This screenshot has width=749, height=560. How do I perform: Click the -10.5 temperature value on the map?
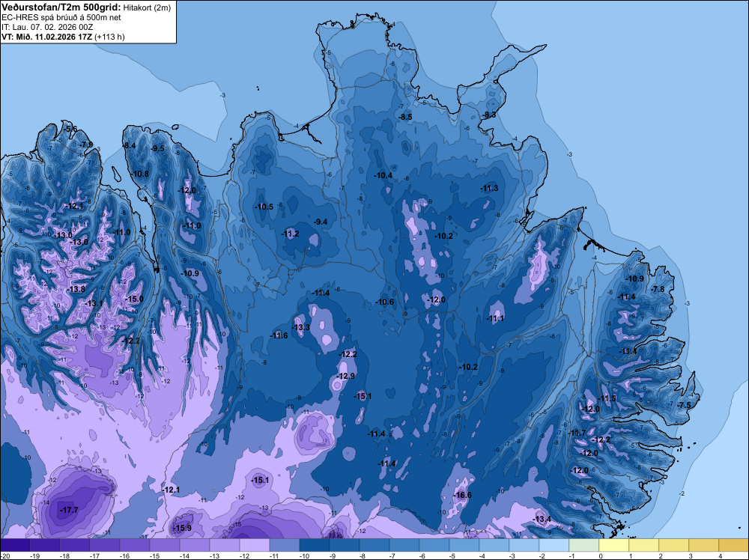tap(264, 207)
